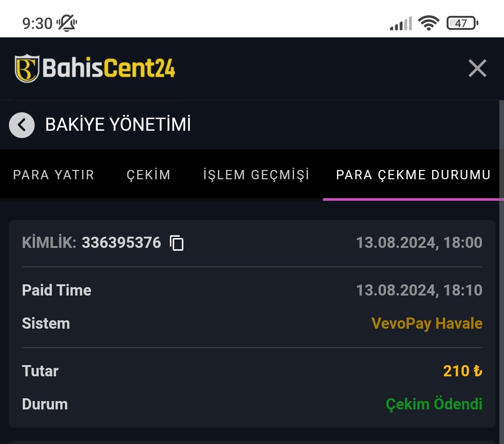Go back using the round arrow icon
This screenshot has width=504, height=444.
(x=22, y=125)
